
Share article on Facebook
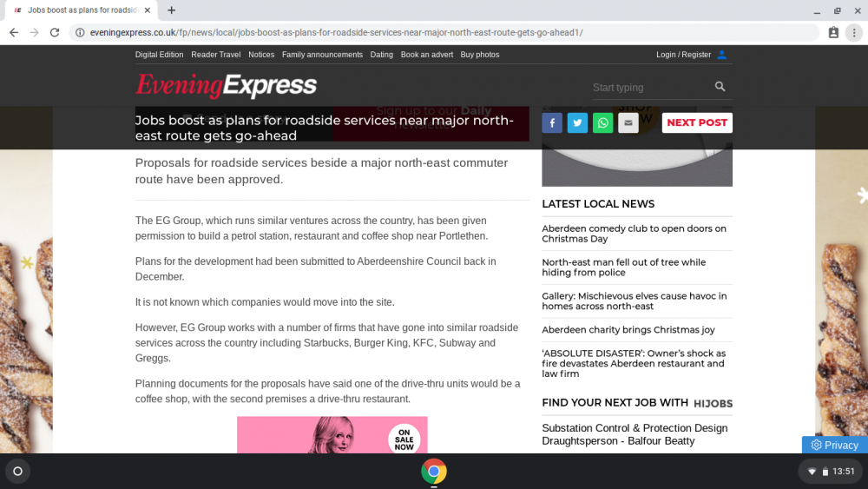point(552,123)
